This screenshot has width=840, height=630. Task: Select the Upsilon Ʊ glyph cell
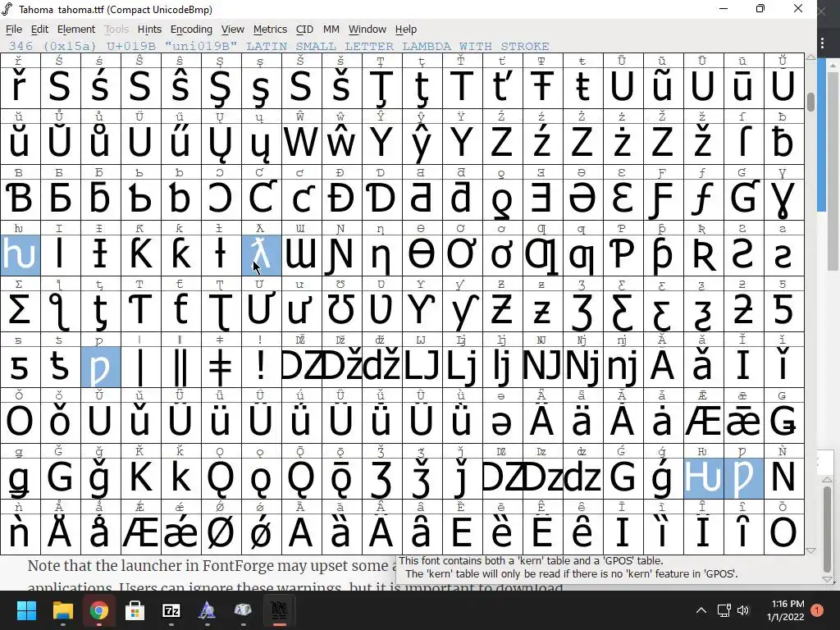click(342, 311)
